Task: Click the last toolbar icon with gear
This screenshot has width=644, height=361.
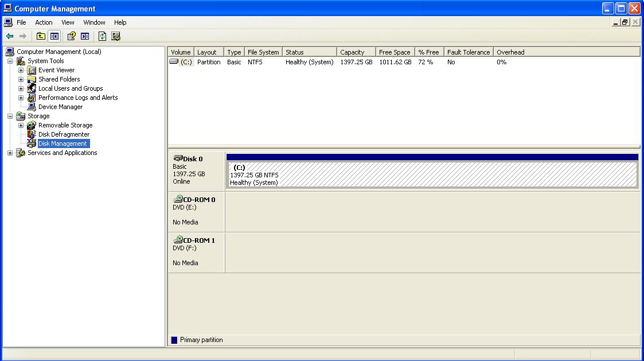Action: pyautogui.click(x=116, y=36)
